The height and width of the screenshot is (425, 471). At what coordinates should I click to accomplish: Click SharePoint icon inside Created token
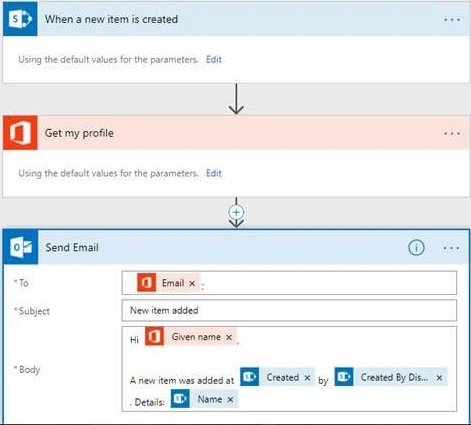[x=249, y=377]
